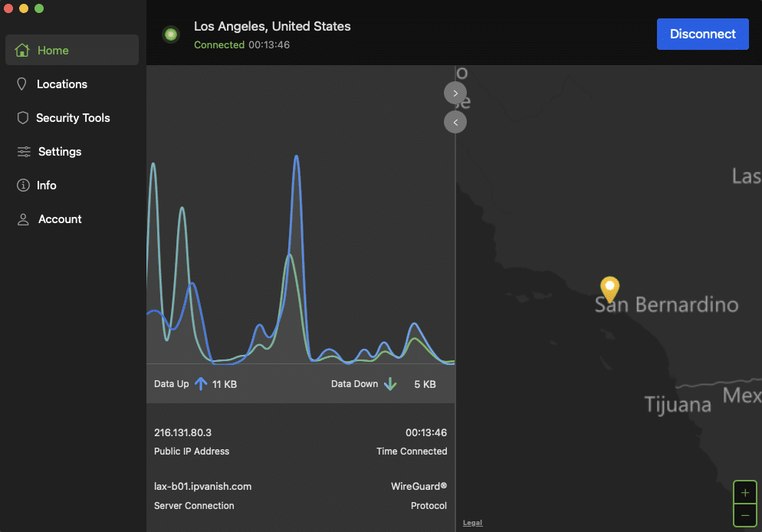Click the Settings sliders icon
Viewport: 762px width, 532px height.
[x=24, y=152]
